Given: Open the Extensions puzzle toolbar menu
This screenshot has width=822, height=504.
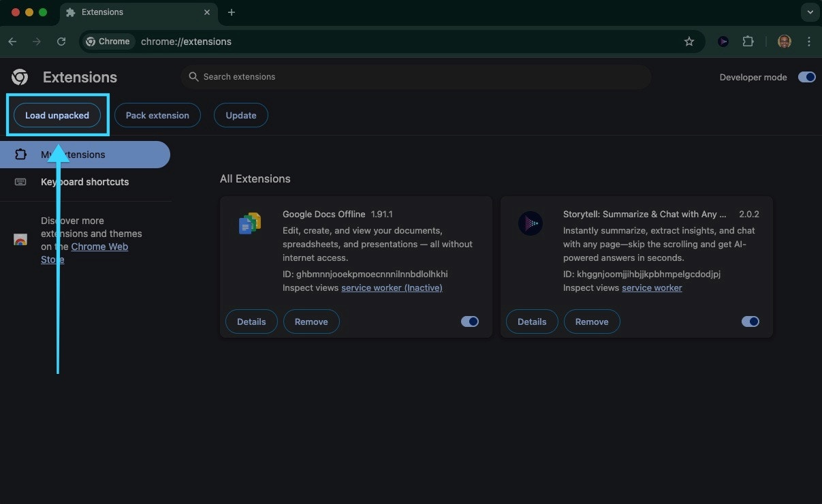Looking at the screenshot, I should click(x=748, y=42).
